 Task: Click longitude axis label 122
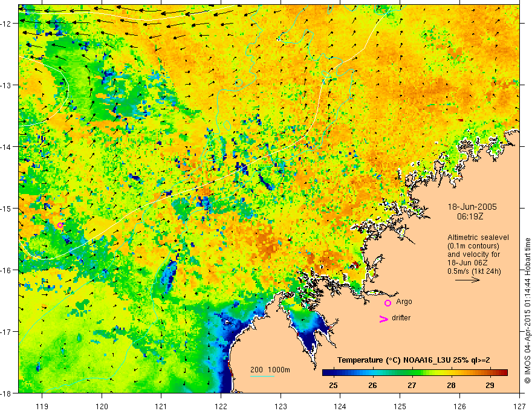point(221,406)
